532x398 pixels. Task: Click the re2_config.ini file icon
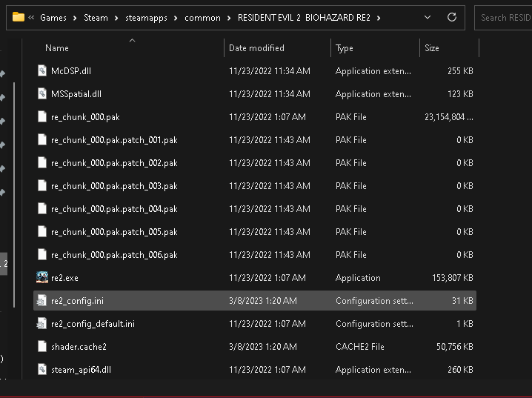42,301
